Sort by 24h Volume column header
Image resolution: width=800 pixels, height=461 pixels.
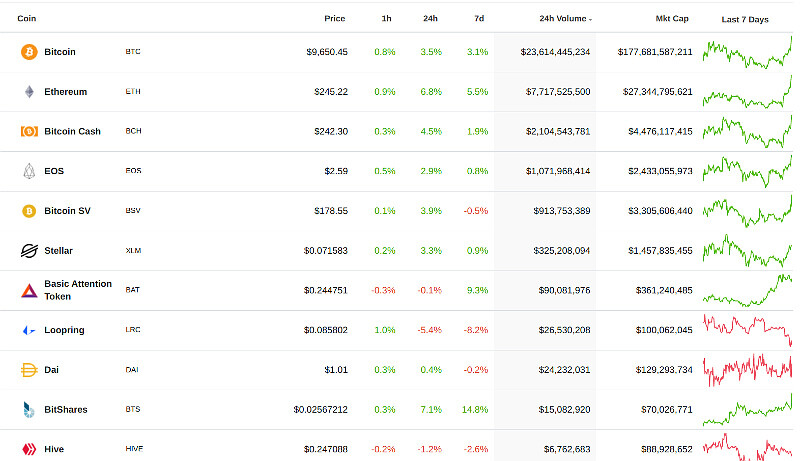(x=565, y=18)
